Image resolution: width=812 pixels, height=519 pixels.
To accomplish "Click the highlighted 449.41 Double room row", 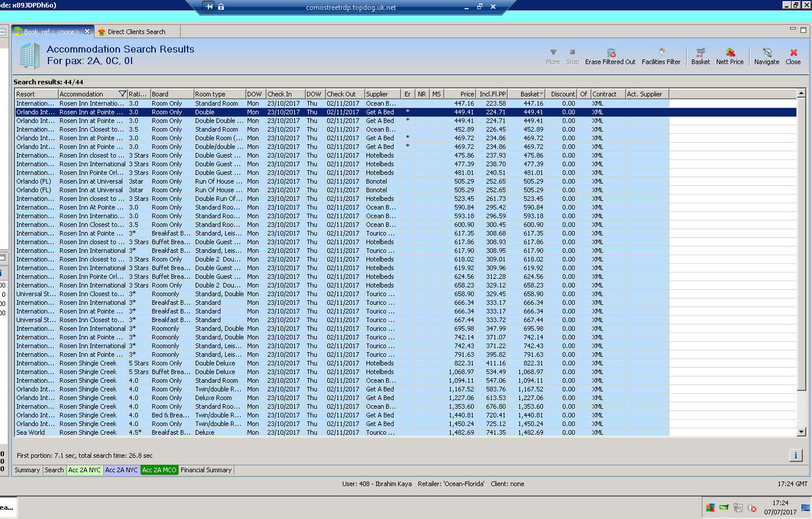I will point(406,112).
